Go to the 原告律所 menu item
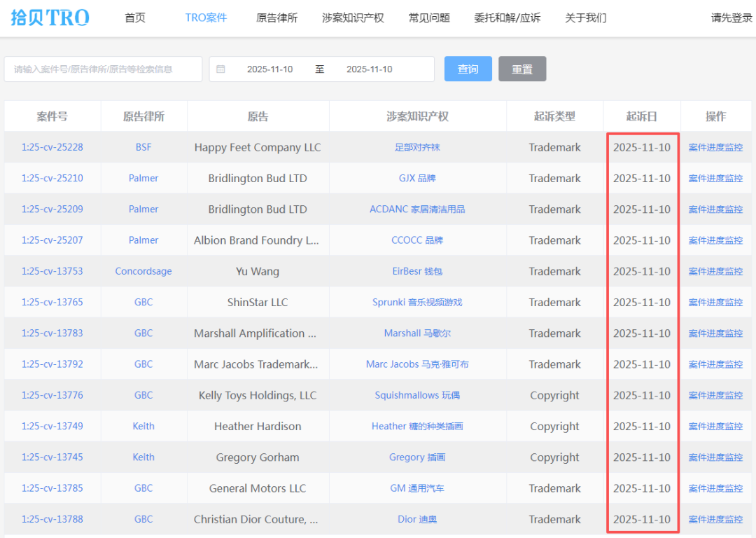Screen dimensions: 756x538 click(x=276, y=18)
